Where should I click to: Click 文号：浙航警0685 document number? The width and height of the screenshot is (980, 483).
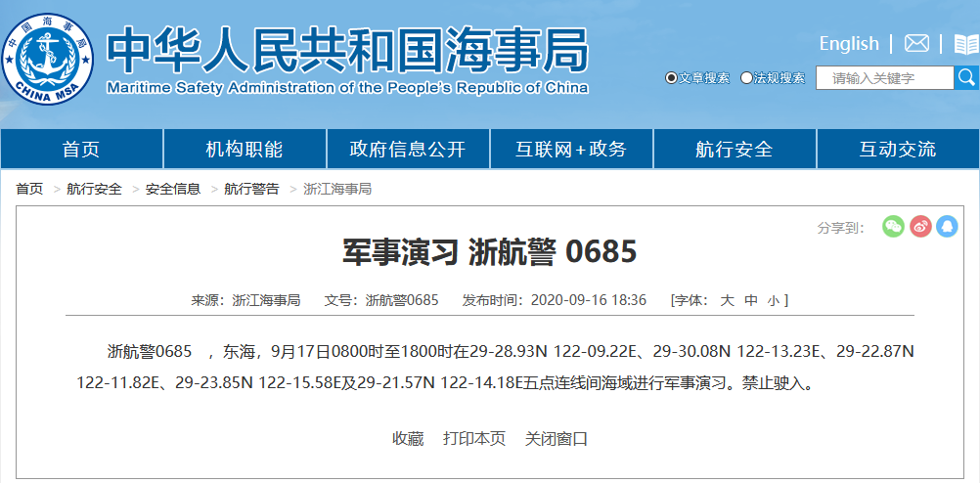(x=381, y=300)
